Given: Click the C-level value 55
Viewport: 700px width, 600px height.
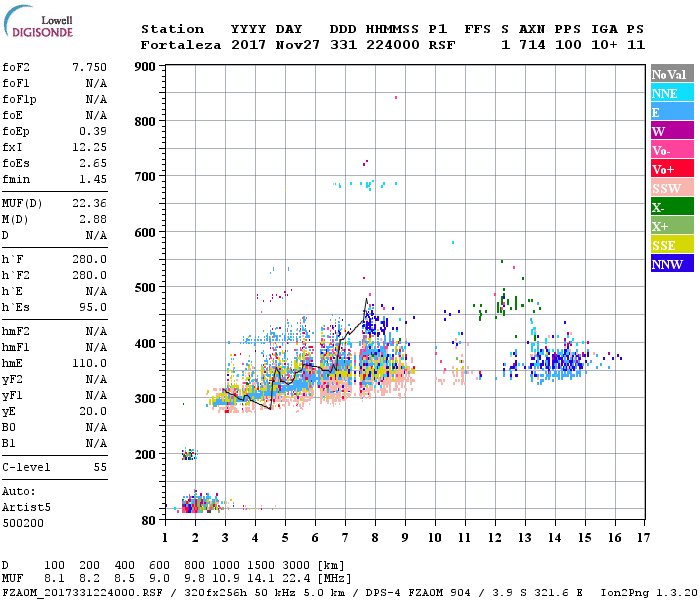Looking at the screenshot, I should click(100, 467).
